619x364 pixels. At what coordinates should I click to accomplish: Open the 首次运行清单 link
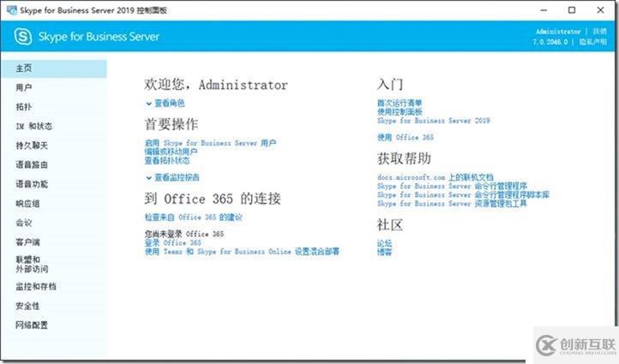tap(400, 103)
